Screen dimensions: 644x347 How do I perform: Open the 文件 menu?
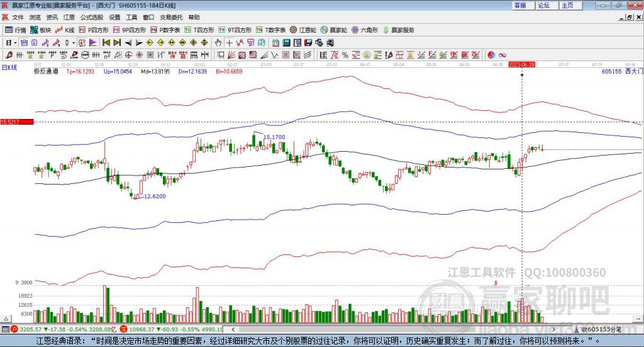click(18, 17)
